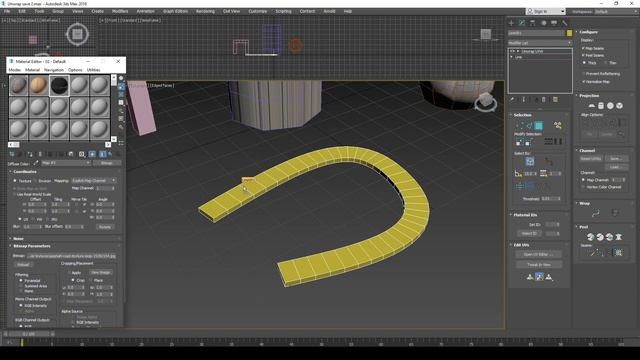The width and height of the screenshot is (640, 360).
Task: Click the Tweak In View button
Action: pyautogui.click(x=539, y=264)
